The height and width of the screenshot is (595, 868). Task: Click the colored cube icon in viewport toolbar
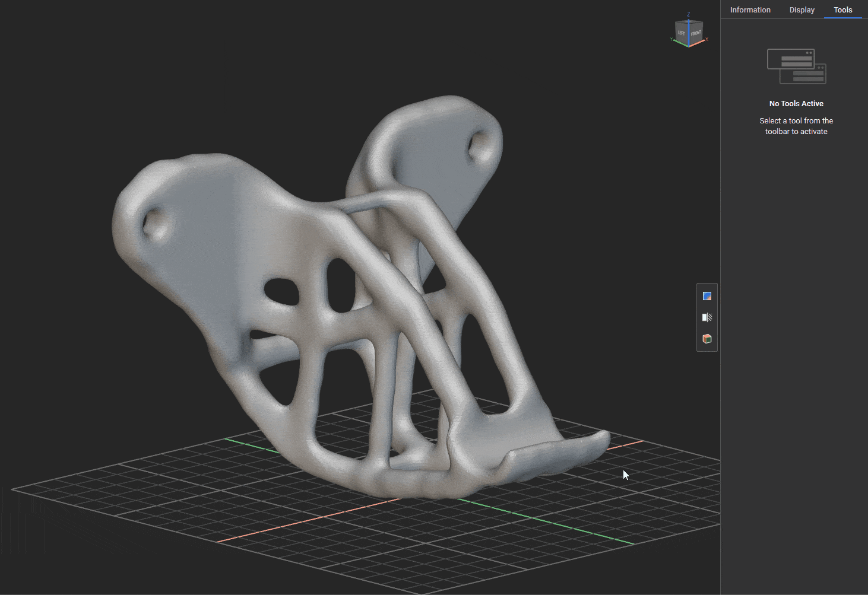707,339
